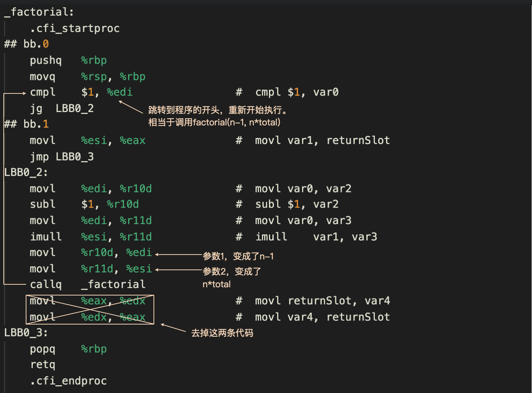This screenshot has width=532, height=393.
Task: Click the 参数1，变成了n-1 annotation
Action: click(238, 256)
